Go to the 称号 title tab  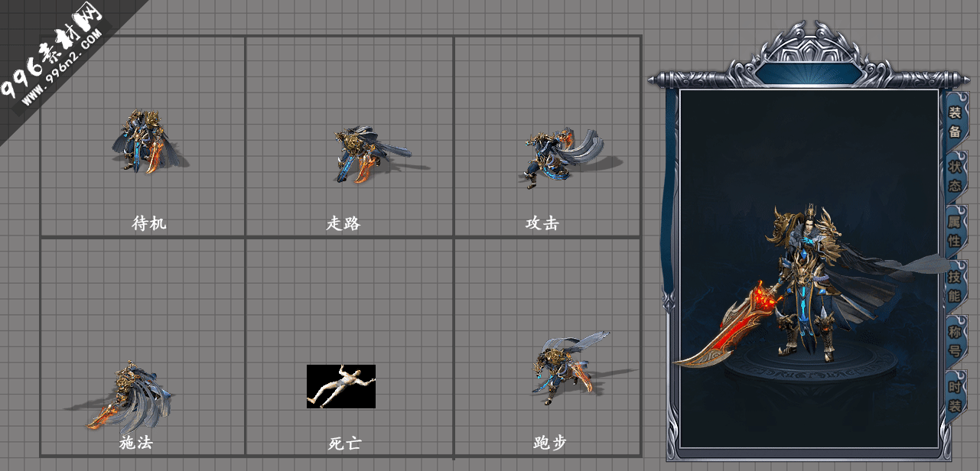[955, 341]
